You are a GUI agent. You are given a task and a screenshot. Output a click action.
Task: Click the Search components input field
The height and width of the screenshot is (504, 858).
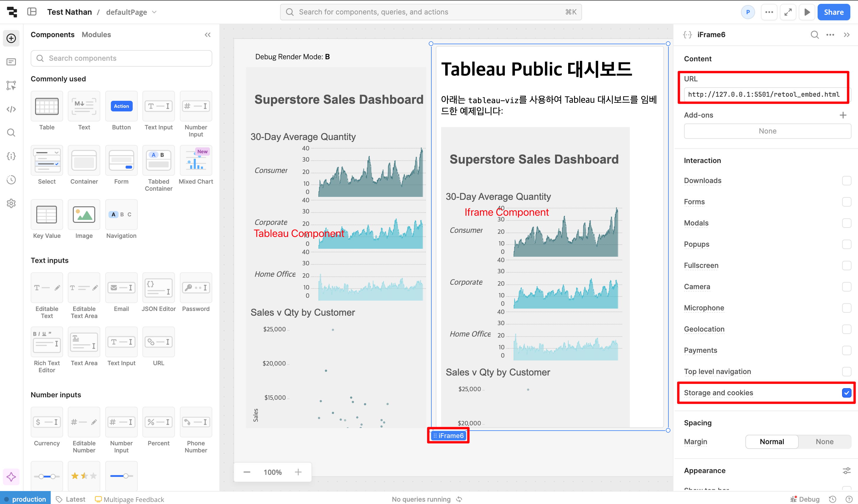pos(121,59)
